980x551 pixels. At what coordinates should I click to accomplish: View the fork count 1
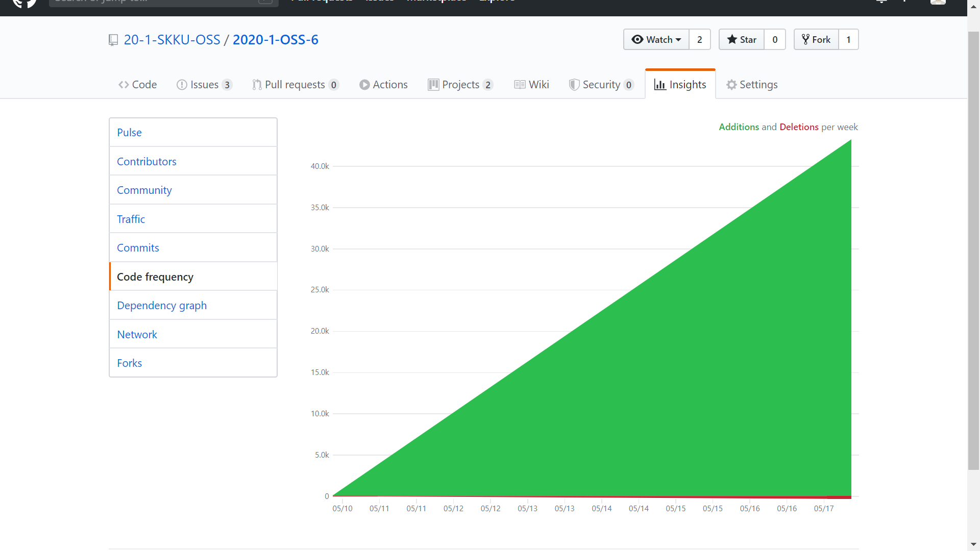pos(849,39)
